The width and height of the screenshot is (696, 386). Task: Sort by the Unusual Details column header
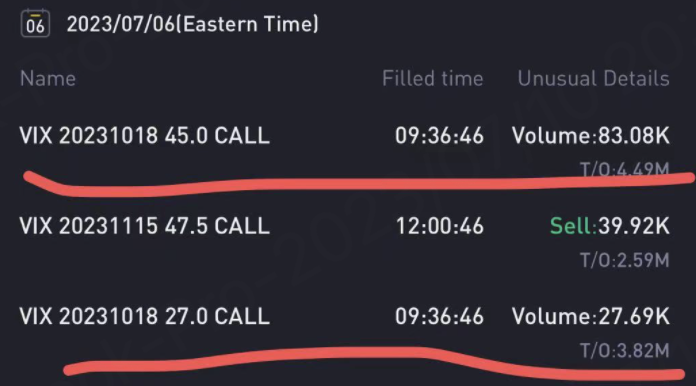point(593,79)
